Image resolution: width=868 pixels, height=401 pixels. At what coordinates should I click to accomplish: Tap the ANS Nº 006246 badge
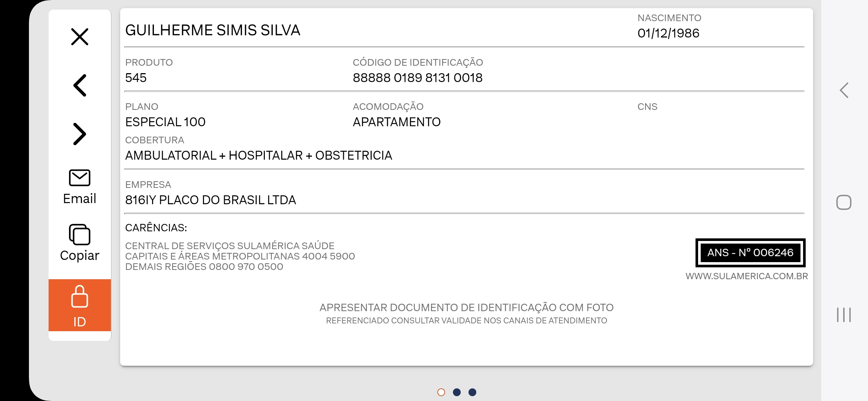point(750,252)
